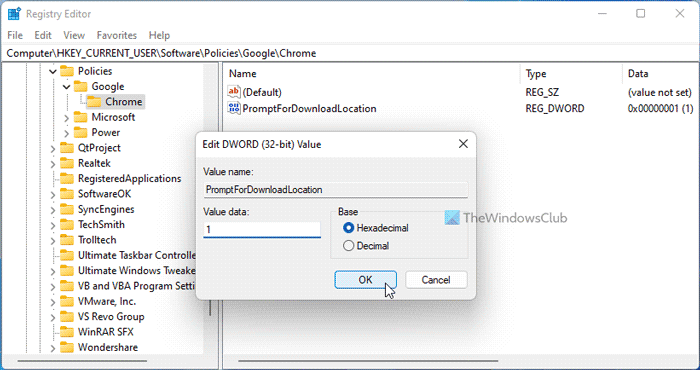Click the Value name field
This screenshot has width=700, height=370.
[336, 190]
